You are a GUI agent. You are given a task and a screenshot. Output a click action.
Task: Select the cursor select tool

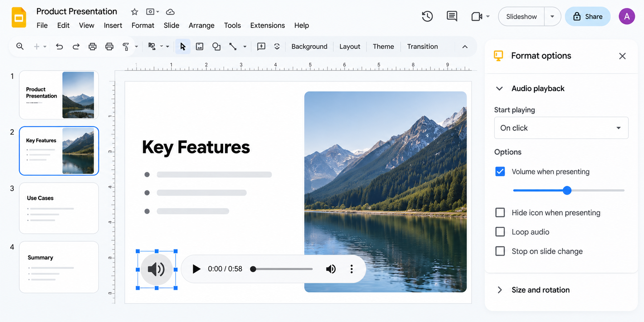pos(183,46)
